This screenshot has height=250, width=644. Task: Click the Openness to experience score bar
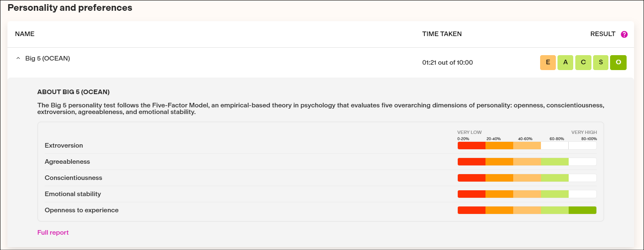526,210
